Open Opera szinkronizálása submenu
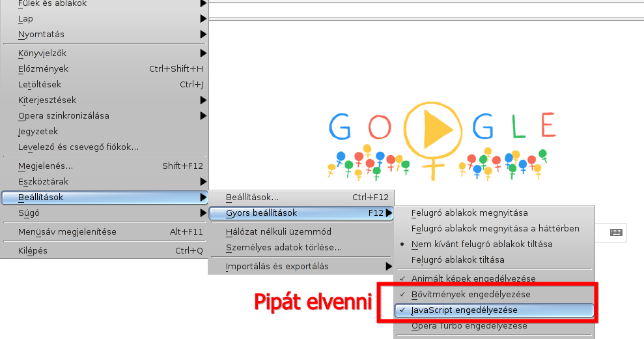This screenshot has height=339, width=644. 104,115
